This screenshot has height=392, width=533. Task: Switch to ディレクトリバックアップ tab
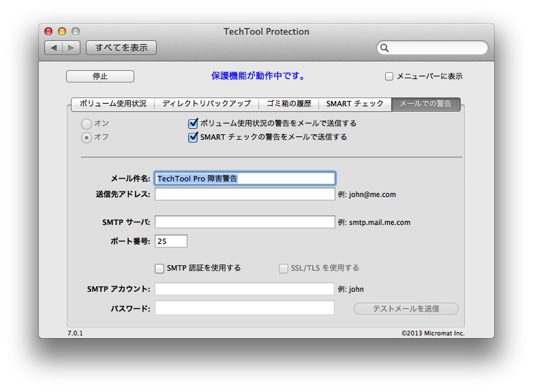click(x=207, y=104)
